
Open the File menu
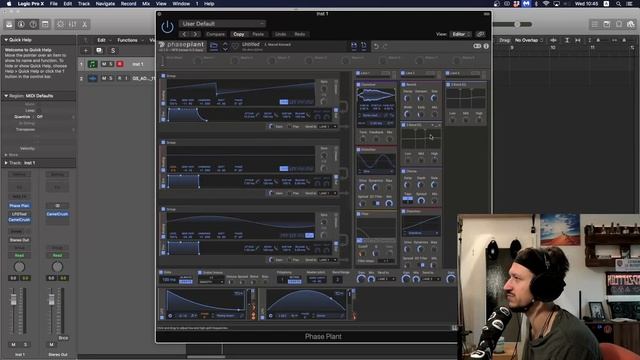(53, 4)
